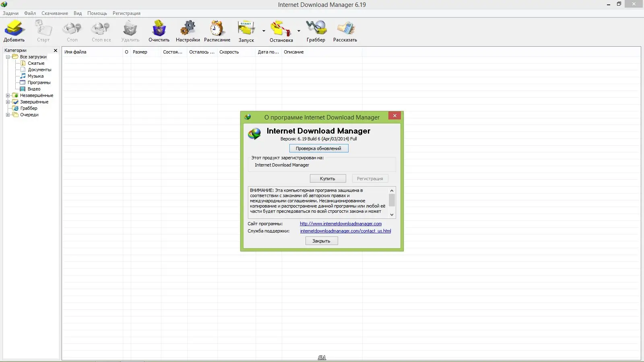Open the Задачи menu
The width and height of the screenshot is (644, 362).
pyautogui.click(x=11, y=13)
